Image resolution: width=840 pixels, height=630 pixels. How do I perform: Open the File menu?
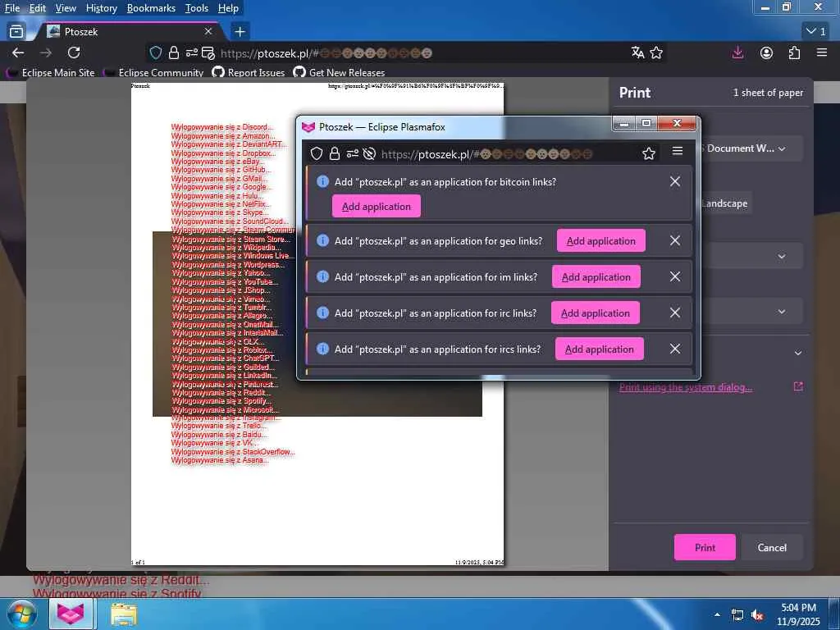(11, 8)
